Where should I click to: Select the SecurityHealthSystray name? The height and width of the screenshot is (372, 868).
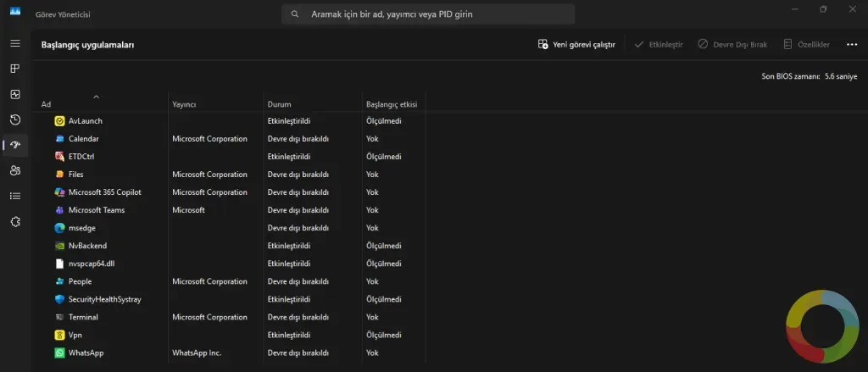(x=104, y=299)
